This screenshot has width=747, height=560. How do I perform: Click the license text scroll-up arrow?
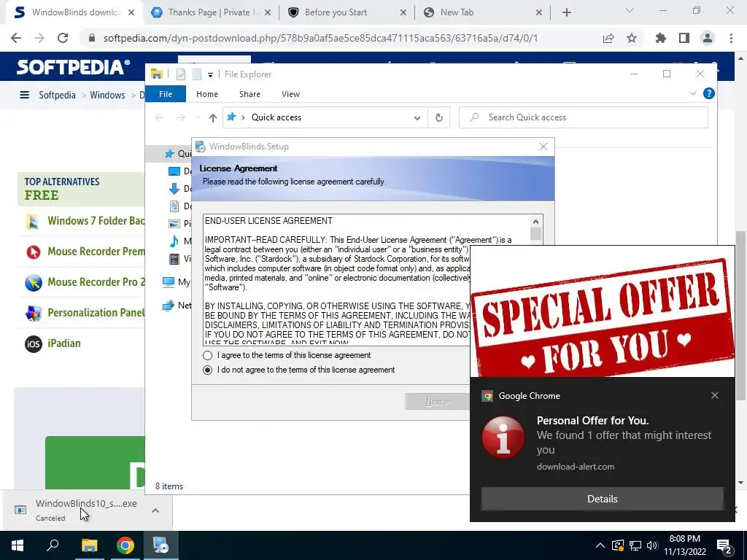click(535, 222)
